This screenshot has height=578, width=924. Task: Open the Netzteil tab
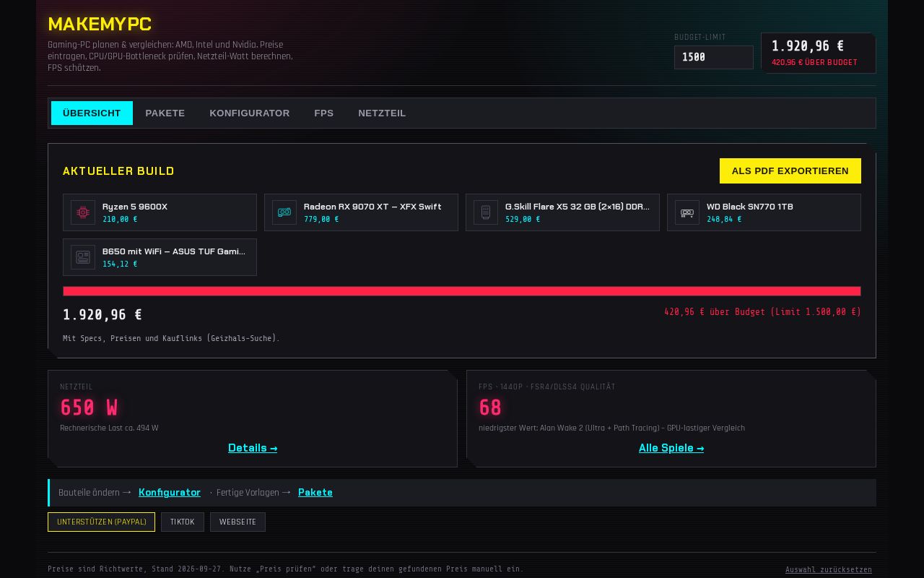[382, 113]
